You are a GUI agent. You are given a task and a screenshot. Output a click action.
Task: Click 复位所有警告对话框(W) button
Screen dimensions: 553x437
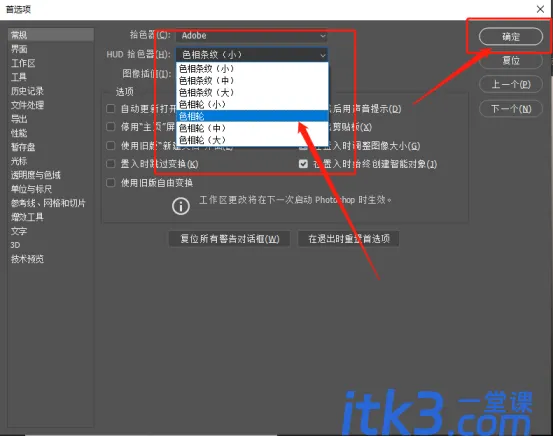point(230,239)
